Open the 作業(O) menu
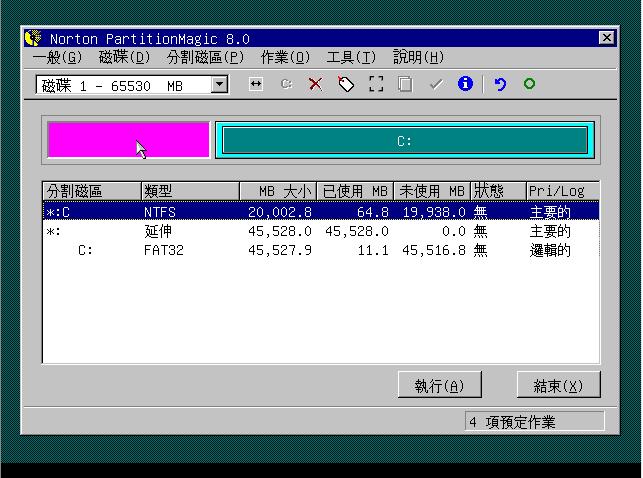The image size is (643, 478). point(285,57)
